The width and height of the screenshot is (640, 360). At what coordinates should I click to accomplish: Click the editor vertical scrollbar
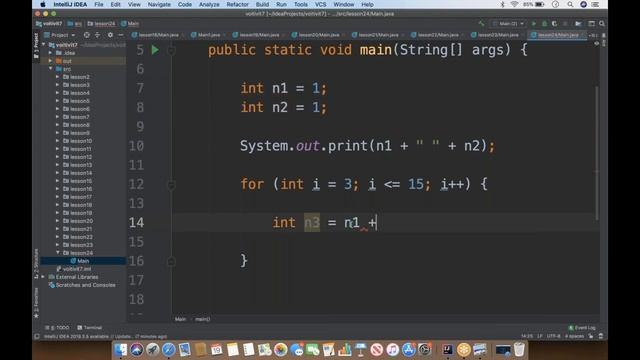pyautogui.click(x=596, y=153)
